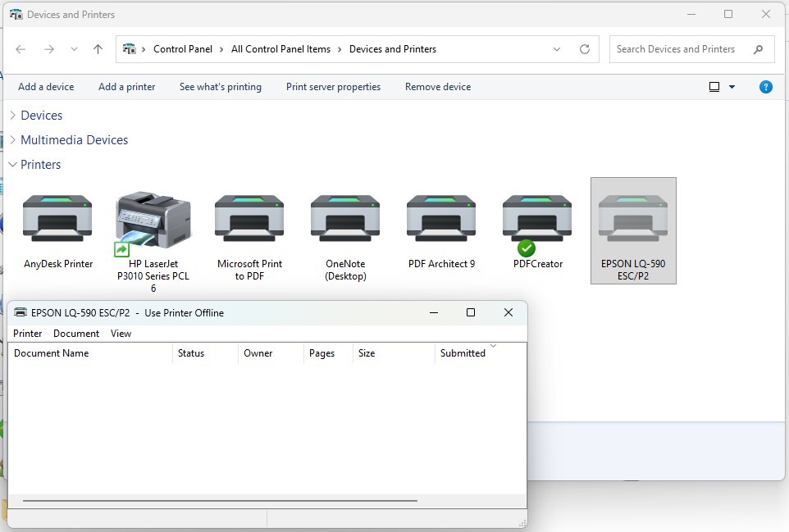Expand the Devices group
This screenshot has height=532, width=789.
click(x=12, y=116)
